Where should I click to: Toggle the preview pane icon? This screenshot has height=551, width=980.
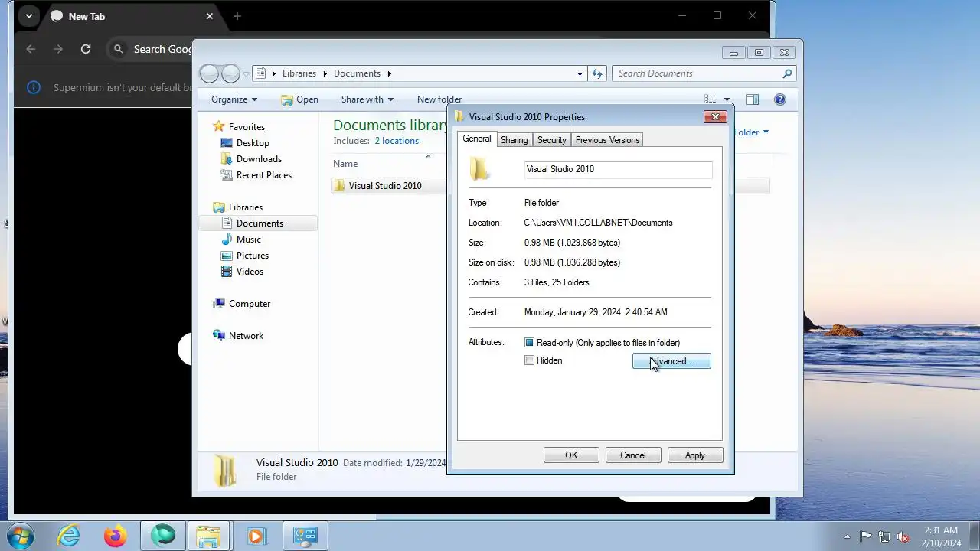753,99
